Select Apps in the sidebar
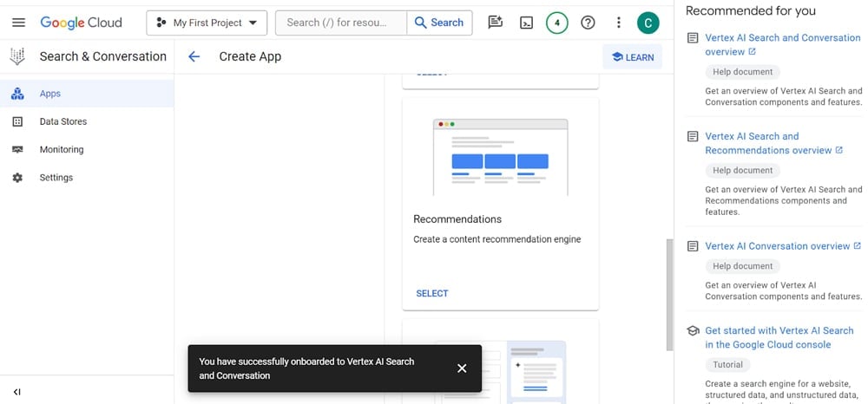Viewport: 868px width, 404px height. click(x=87, y=94)
